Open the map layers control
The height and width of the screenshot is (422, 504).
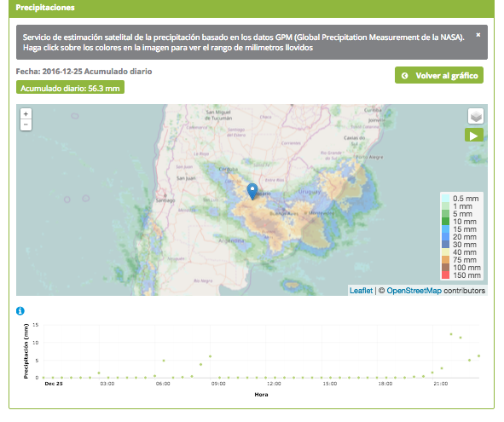click(476, 116)
